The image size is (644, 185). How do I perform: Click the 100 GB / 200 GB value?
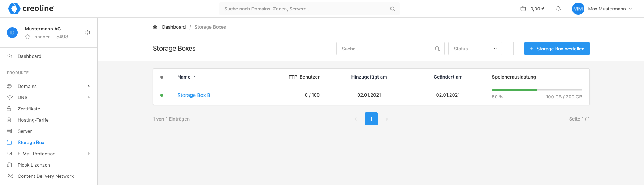(x=564, y=97)
